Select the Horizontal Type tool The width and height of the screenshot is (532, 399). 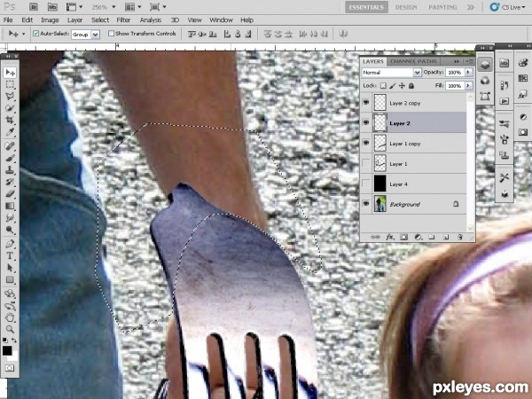point(10,255)
